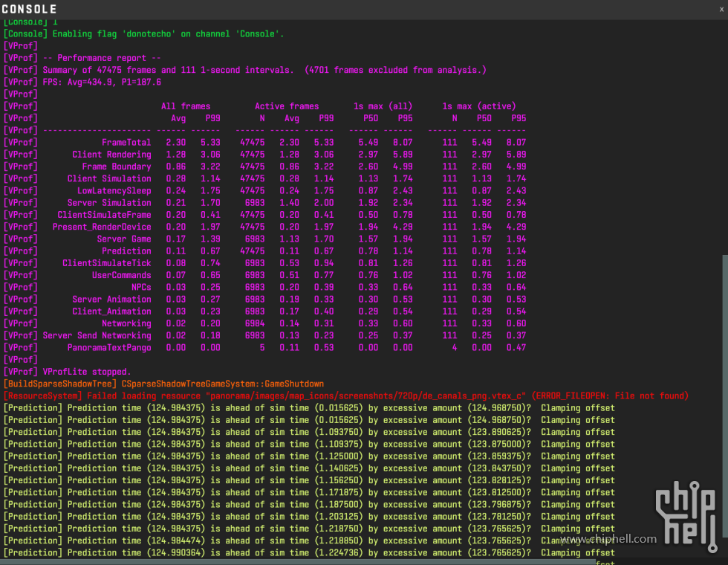Image resolution: width=728 pixels, height=565 pixels.
Task: Click the red ResourceSystem error line
Action: click(345, 395)
